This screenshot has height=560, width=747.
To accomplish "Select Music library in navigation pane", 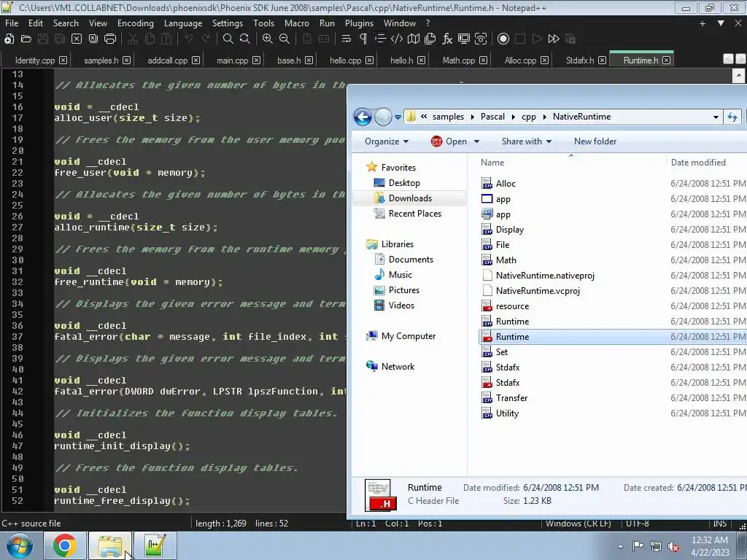I will (400, 275).
